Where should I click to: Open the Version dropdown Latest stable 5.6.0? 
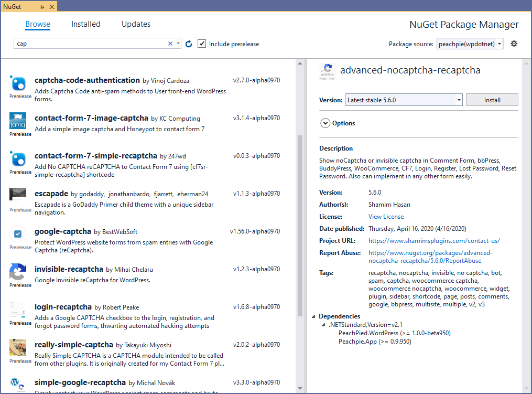(404, 100)
